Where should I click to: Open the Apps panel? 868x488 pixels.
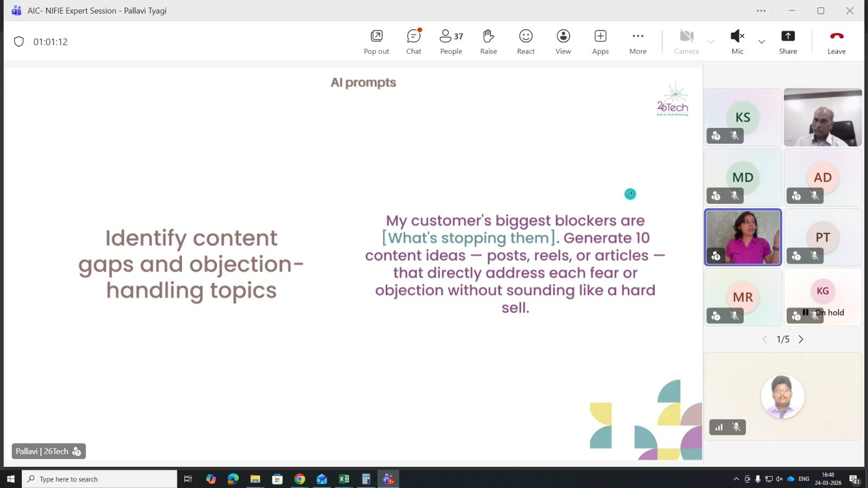point(600,42)
